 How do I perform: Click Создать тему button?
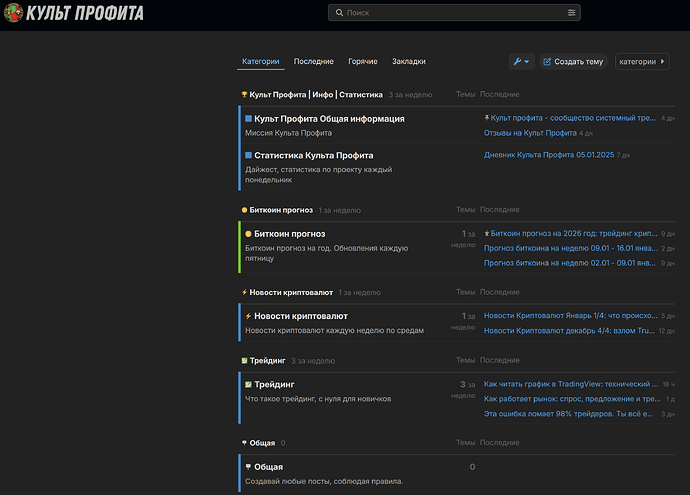coord(573,62)
